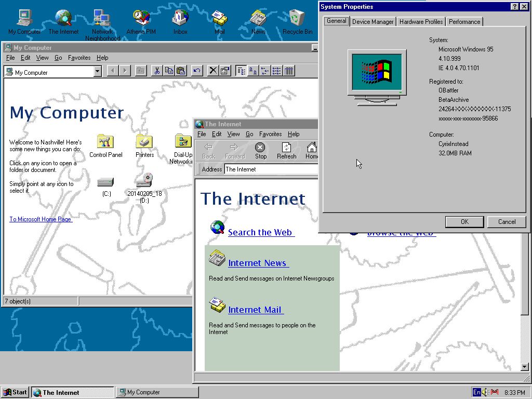Select the General tab
This screenshot has width=532, height=399.
tap(336, 21)
